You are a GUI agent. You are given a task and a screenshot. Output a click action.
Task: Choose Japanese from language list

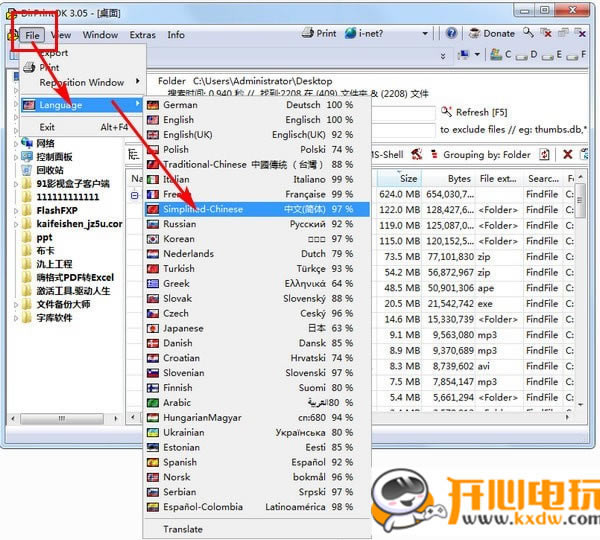257,328
